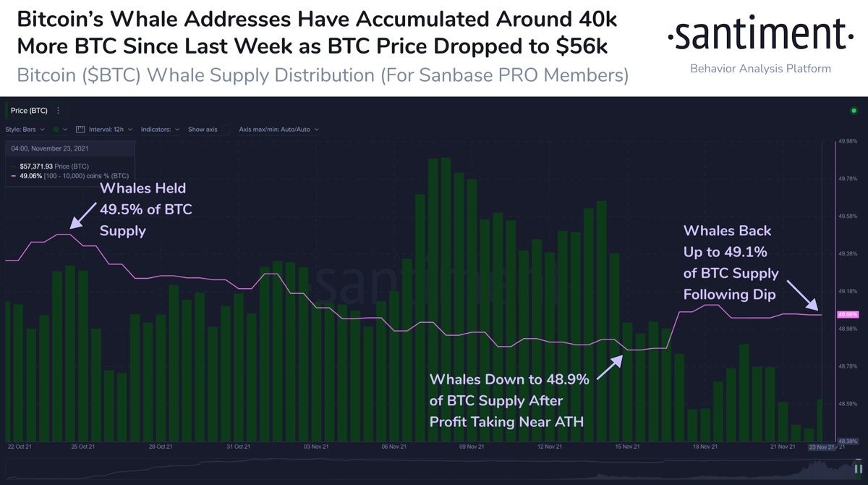Click the purple line marker in tooltip legend
The height and width of the screenshot is (485, 868).
pyautogui.click(x=14, y=175)
